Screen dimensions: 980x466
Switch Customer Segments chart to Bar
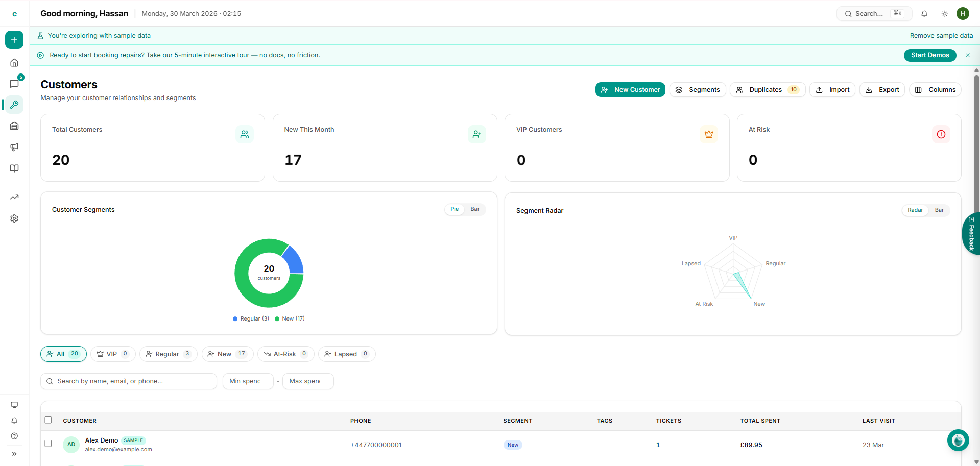pos(474,209)
